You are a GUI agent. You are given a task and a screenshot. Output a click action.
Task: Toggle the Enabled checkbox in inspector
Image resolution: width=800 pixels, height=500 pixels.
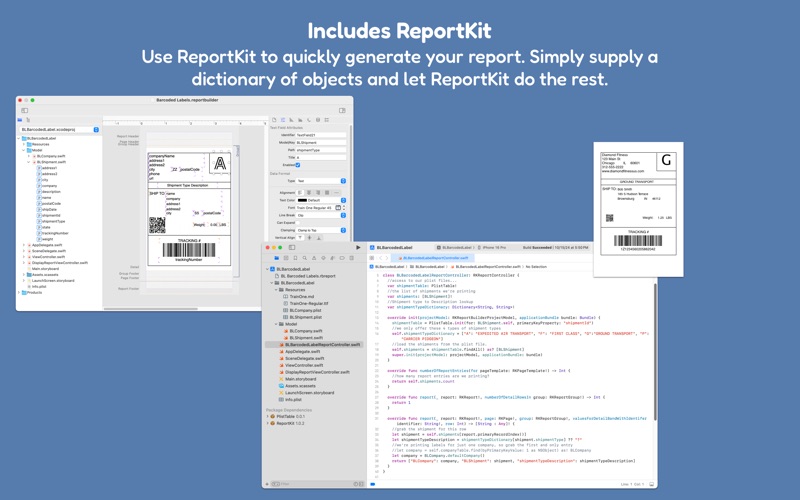(x=298, y=165)
